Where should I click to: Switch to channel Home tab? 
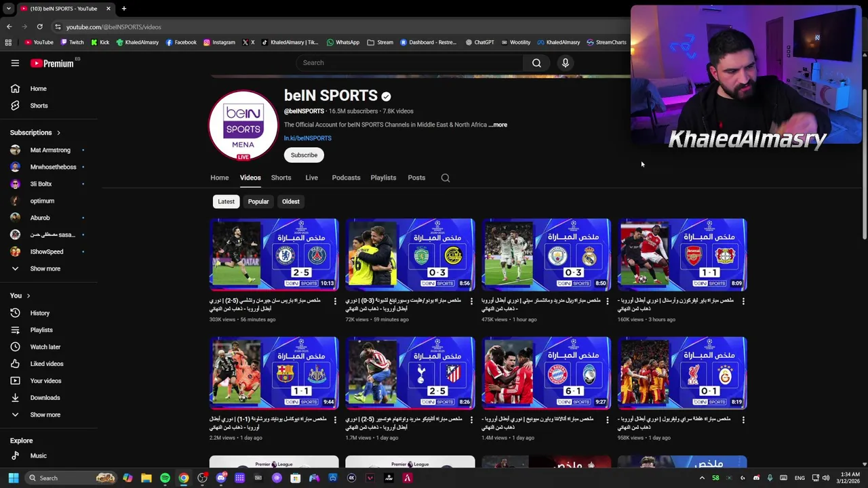219,178
